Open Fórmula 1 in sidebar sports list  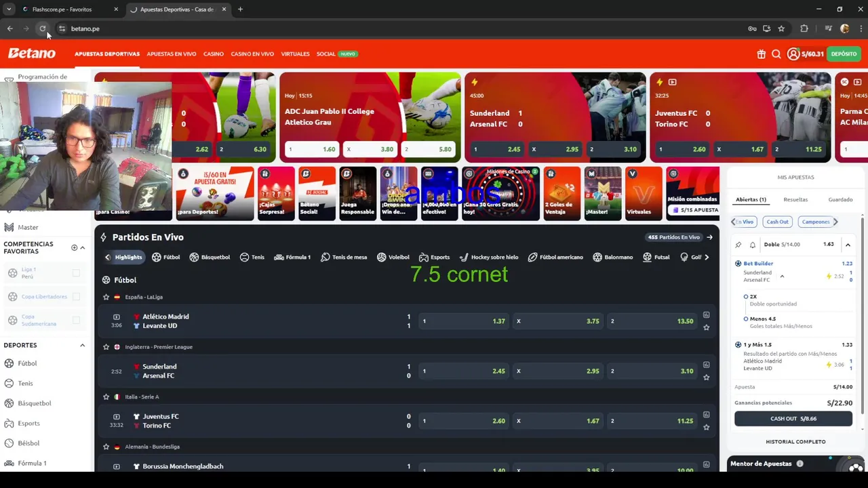(32, 463)
